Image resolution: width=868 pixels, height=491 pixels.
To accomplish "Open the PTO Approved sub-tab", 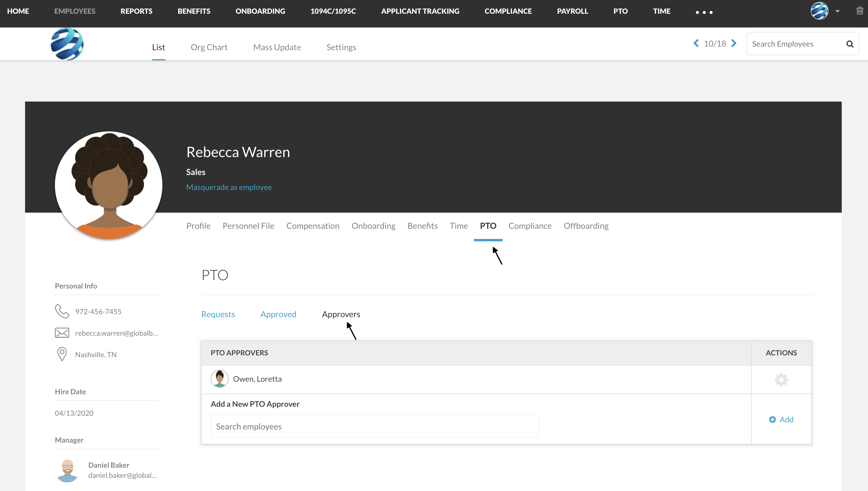I will click(x=278, y=314).
